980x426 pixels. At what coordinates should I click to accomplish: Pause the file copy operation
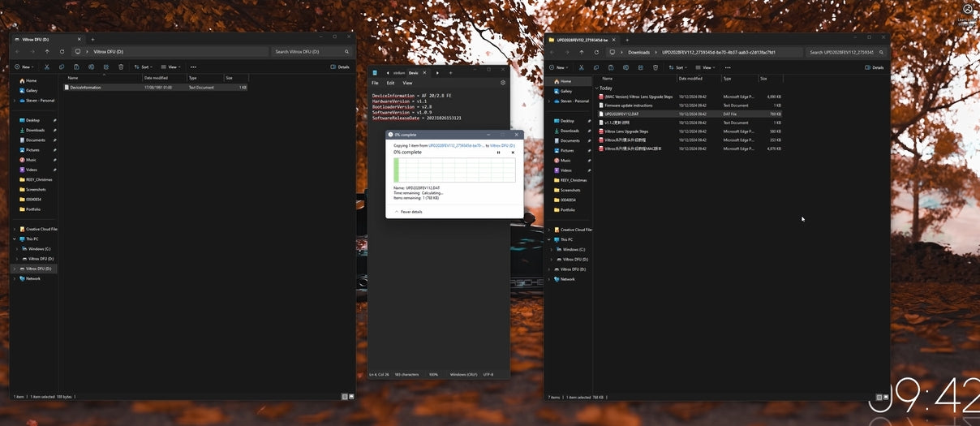coord(498,153)
